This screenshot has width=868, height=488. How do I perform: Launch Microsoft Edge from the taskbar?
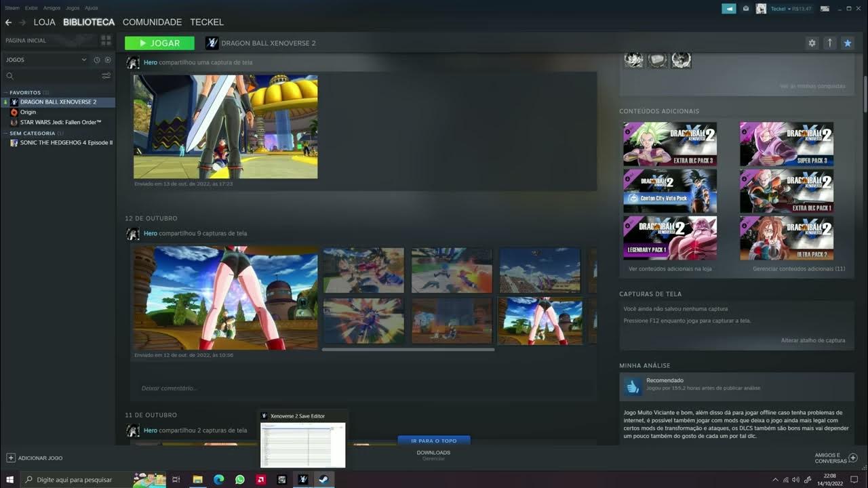click(218, 480)
